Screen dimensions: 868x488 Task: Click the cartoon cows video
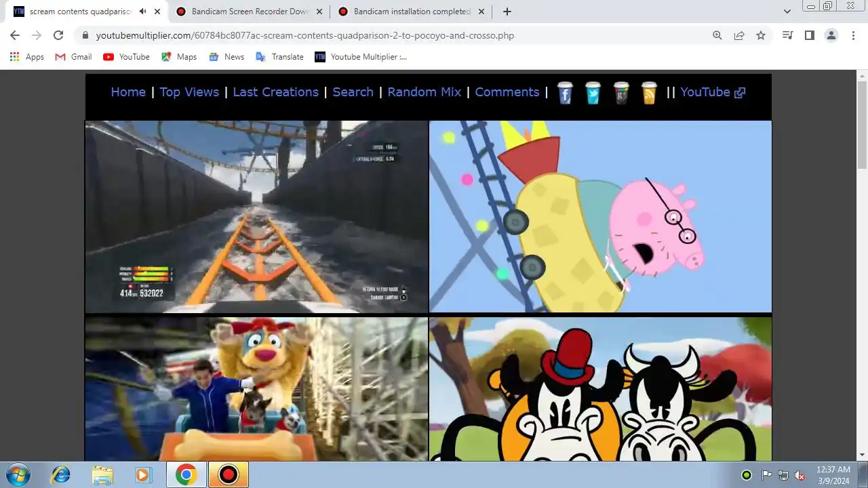[x=600, y=389]
